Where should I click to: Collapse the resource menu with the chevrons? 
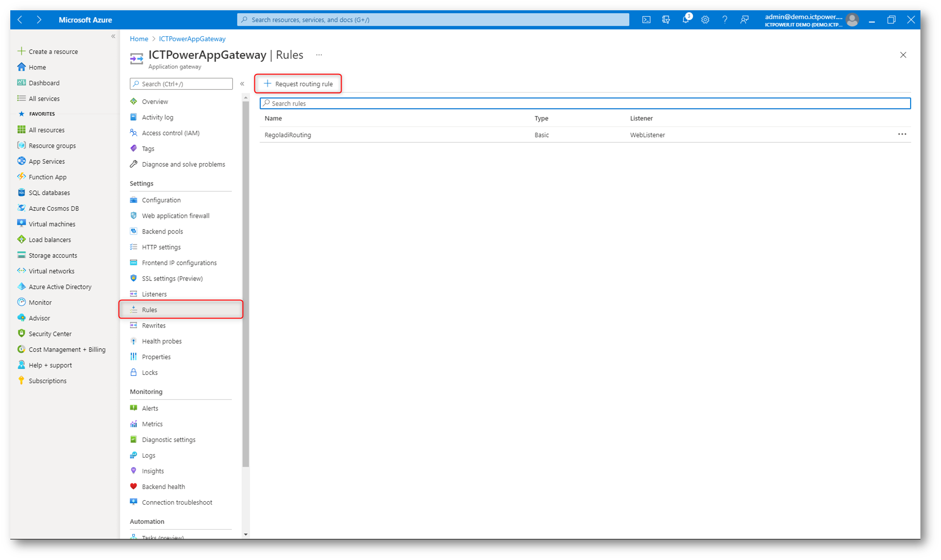pos(242,84)
